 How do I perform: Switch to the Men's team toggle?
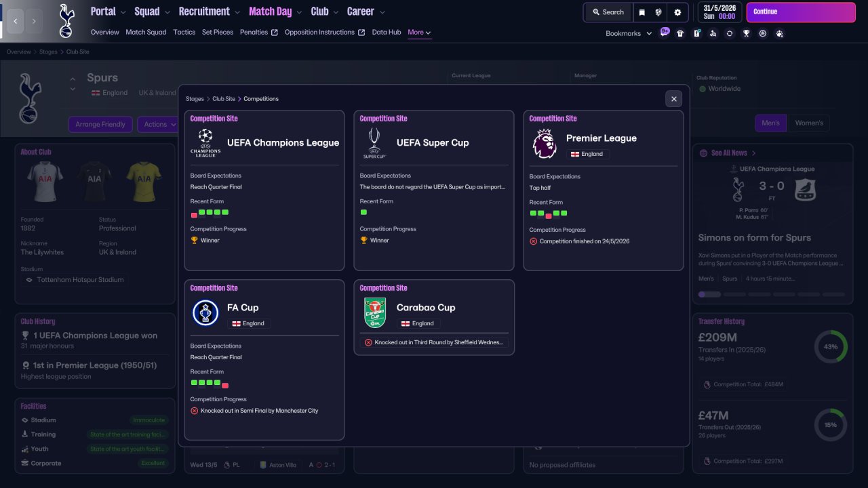[770, 123]
